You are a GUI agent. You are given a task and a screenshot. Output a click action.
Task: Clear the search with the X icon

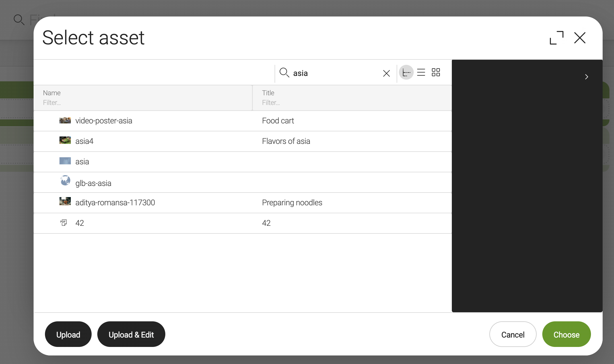(386, 73)
